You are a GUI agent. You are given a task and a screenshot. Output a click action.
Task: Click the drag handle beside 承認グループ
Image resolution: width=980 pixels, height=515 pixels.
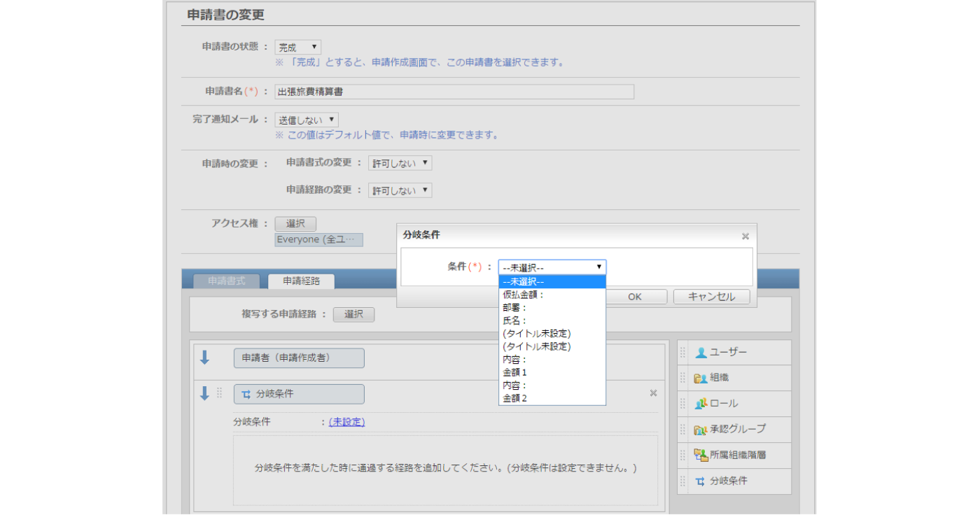click(x=683, y=430)
